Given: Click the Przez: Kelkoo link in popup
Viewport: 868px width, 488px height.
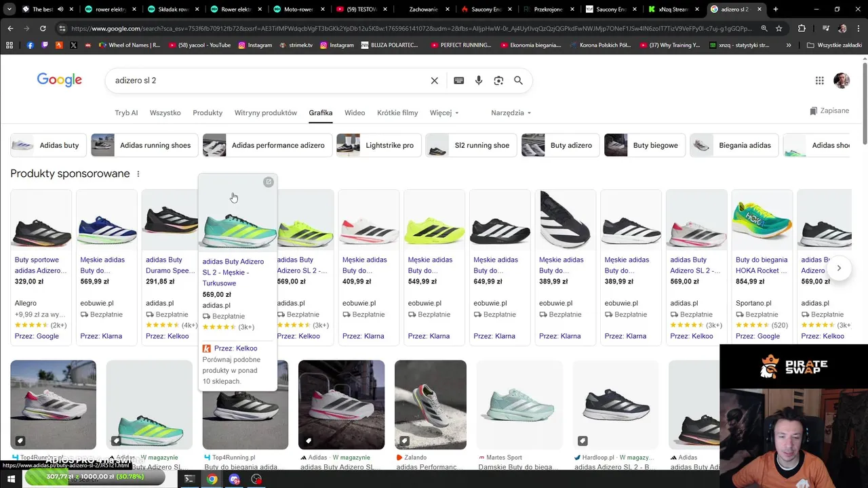Looking at the screenshot, I should coord(235,348).
